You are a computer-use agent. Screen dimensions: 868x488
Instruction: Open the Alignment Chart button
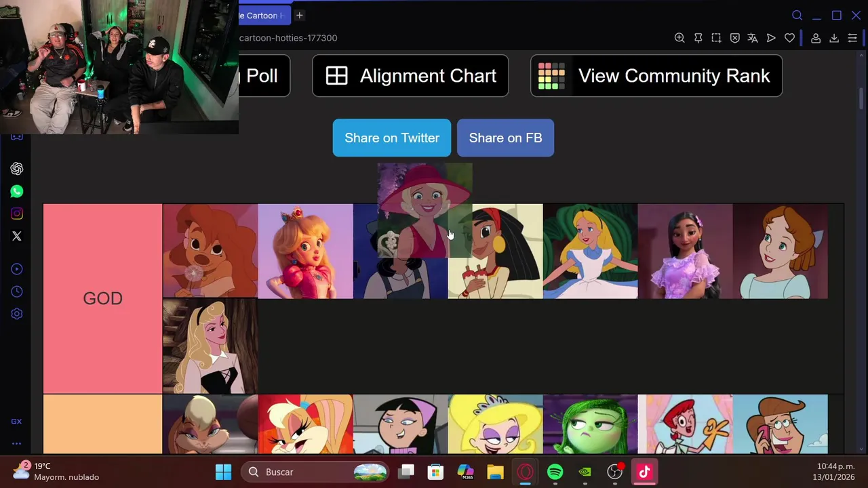410,76
